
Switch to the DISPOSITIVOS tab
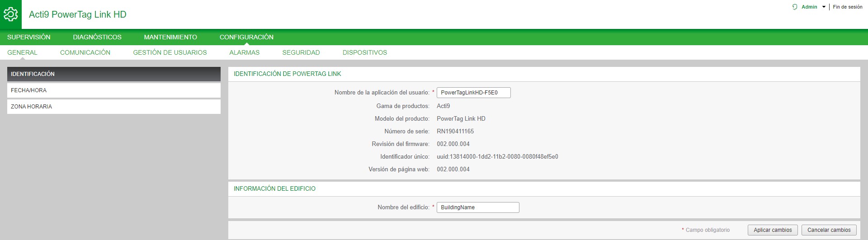point(364,52)
